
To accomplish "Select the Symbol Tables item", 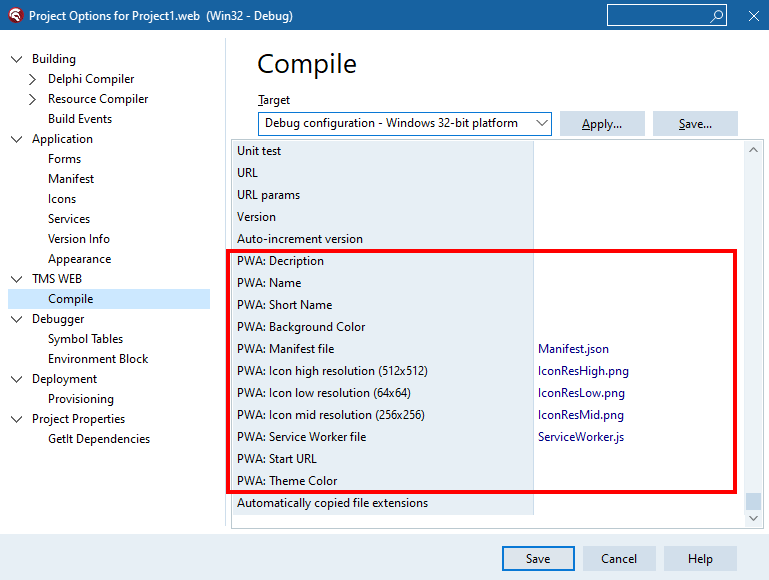I will click(x=85, y=339).
